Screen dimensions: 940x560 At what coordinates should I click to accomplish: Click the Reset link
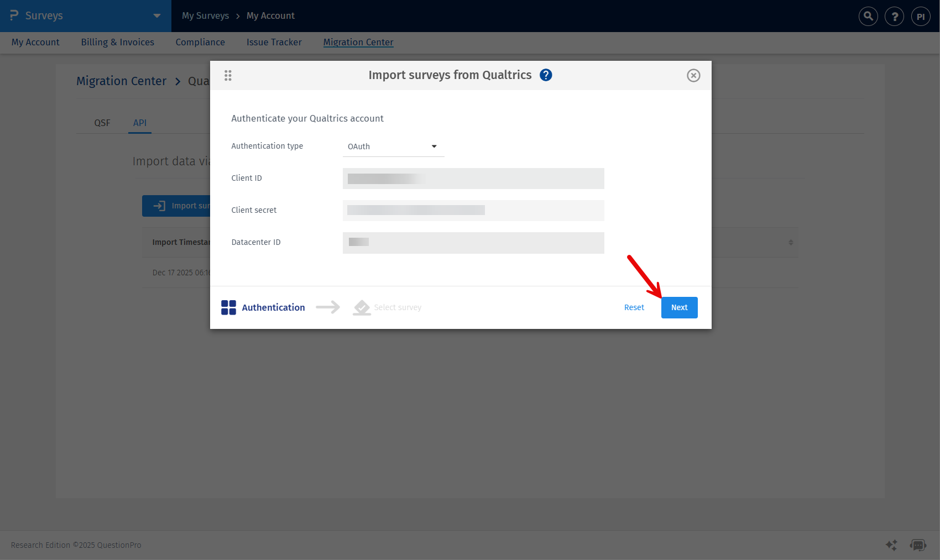point(634,307)
